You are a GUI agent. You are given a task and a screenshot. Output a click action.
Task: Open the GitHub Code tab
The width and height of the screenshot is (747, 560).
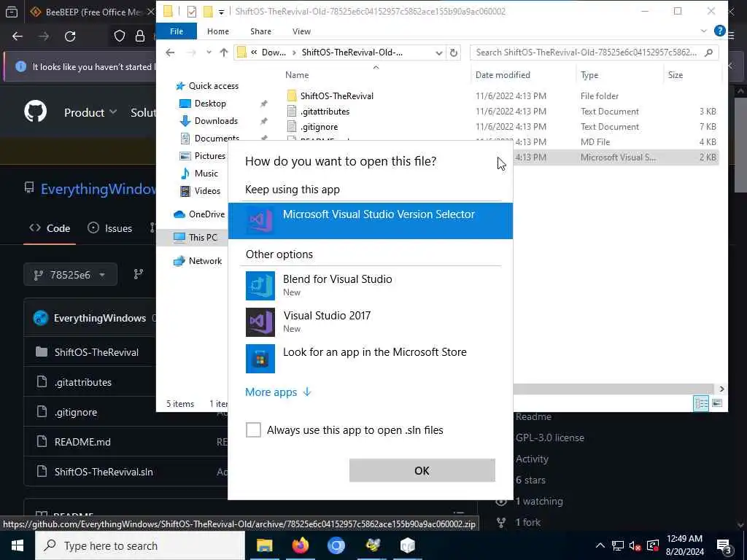pyautogui.click(x=50, y=228)
